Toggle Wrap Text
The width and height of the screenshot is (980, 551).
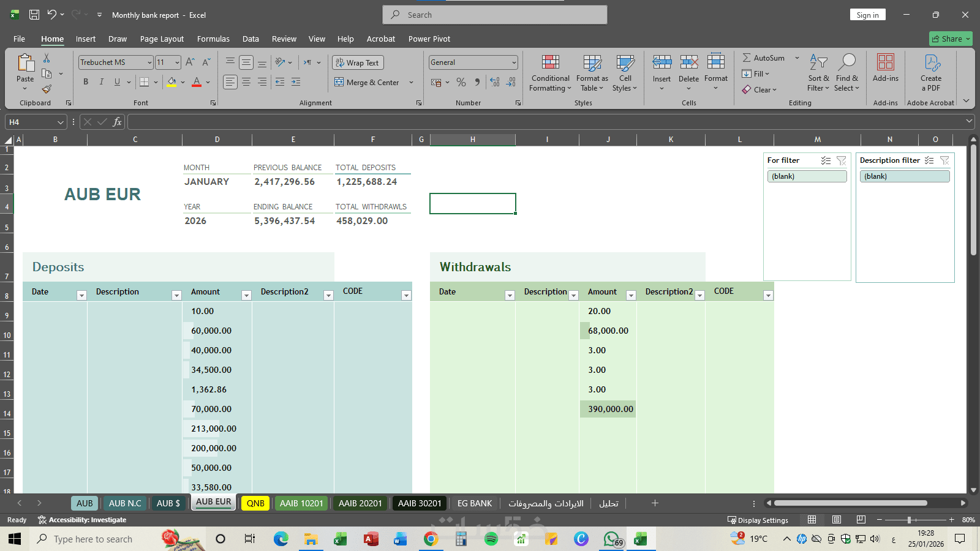click(x=358, y=62)
